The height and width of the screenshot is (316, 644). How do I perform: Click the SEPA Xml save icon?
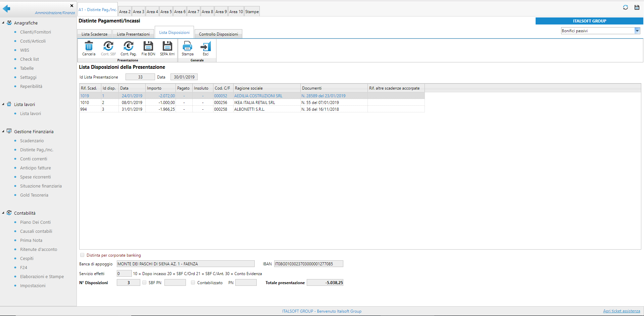167,46
